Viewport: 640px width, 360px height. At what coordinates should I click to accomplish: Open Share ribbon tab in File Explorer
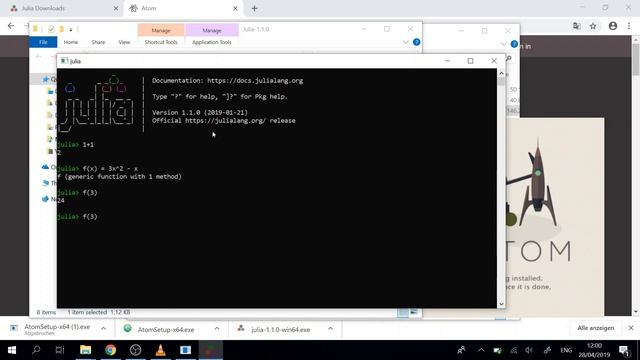[98, 42]
